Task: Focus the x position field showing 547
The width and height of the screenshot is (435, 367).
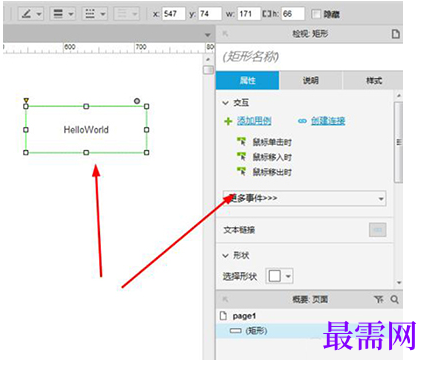Action: coord(173,14)
